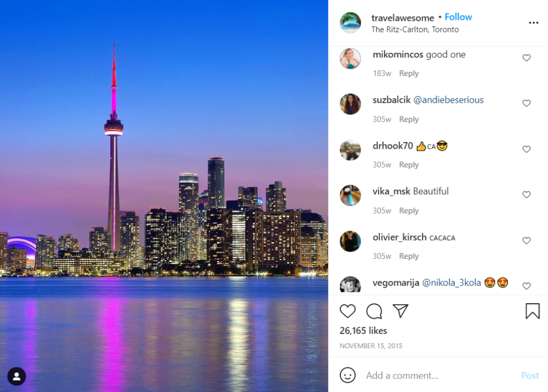
Task: Follow the travelawesome account
Action: tap(458, 17)
